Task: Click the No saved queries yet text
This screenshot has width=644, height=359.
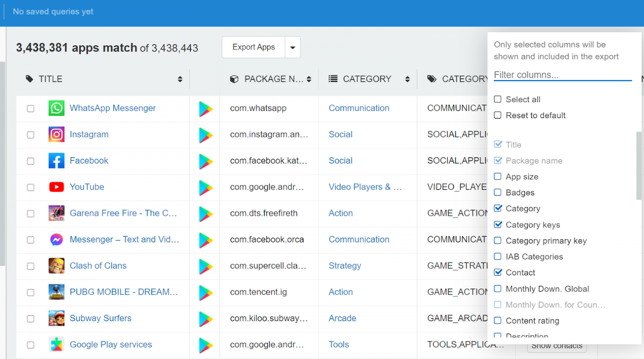Action: point(53,12)
